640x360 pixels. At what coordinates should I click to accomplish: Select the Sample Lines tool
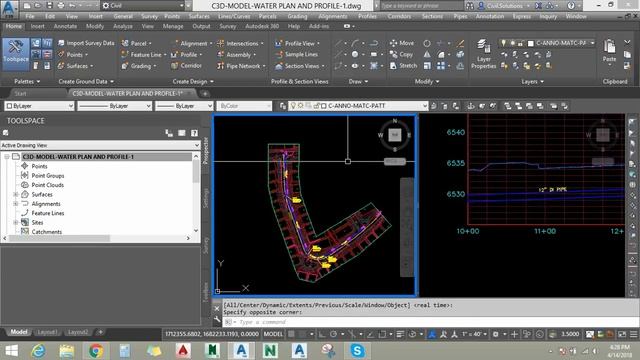click(x=297, y=54)
